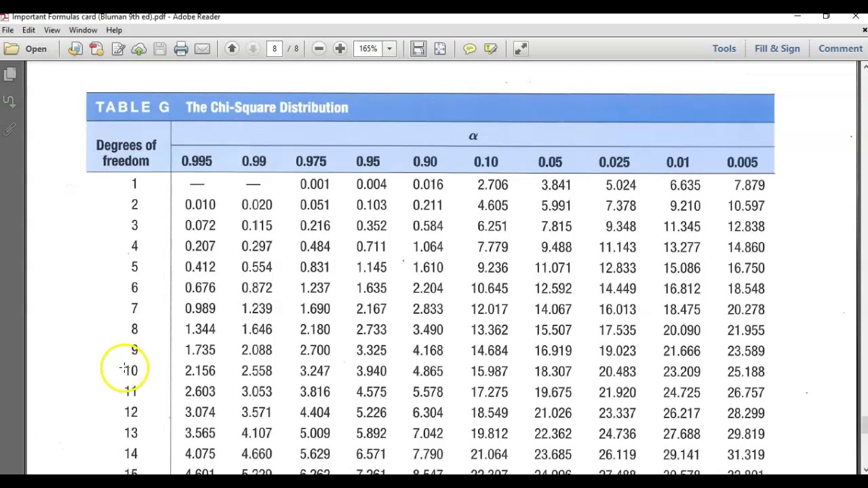
Task: Open the Fill & Sign pane
Action: [777, 49]
